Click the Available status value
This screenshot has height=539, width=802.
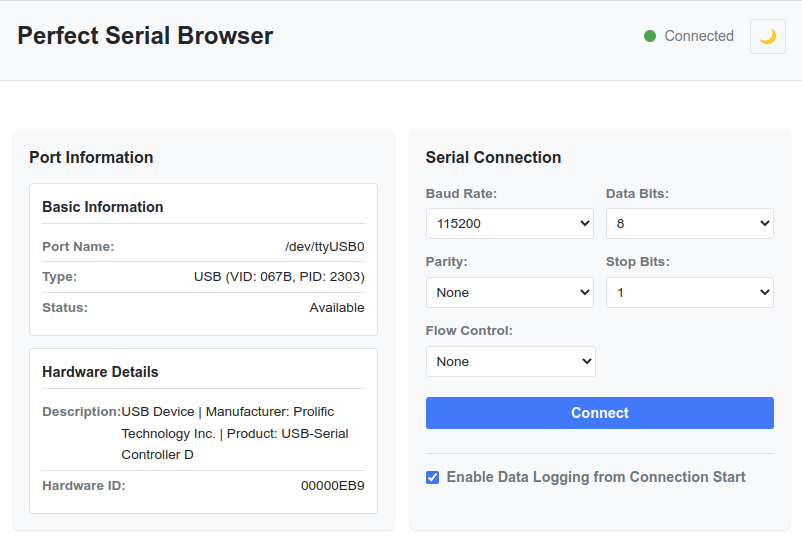[x=337, y=307]
